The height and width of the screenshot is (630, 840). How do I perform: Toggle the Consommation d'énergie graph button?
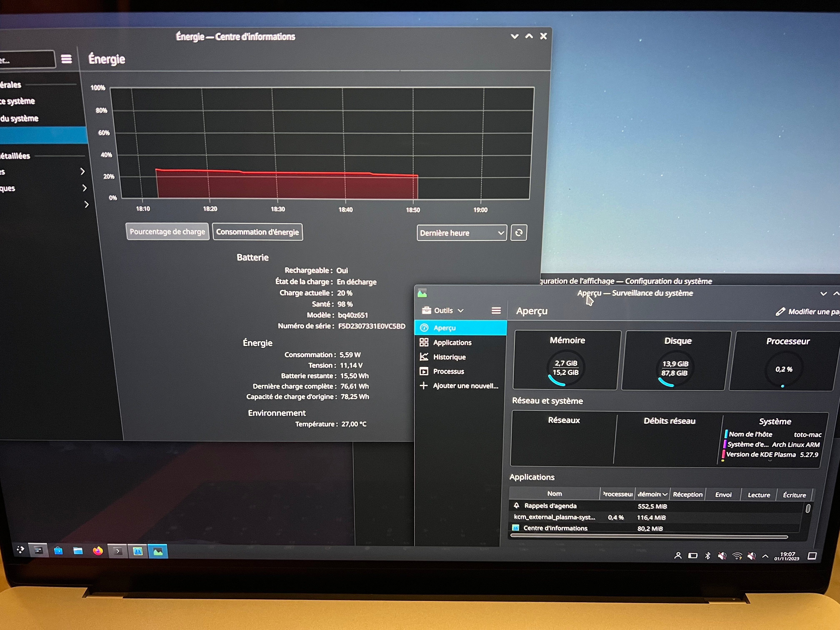257,232
